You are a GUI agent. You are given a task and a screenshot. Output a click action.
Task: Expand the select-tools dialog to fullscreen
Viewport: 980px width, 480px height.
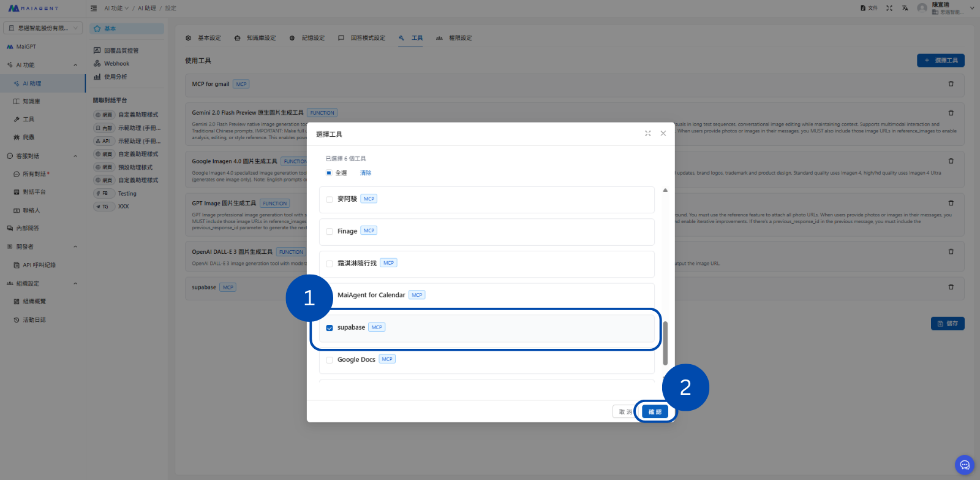[647, 134]
